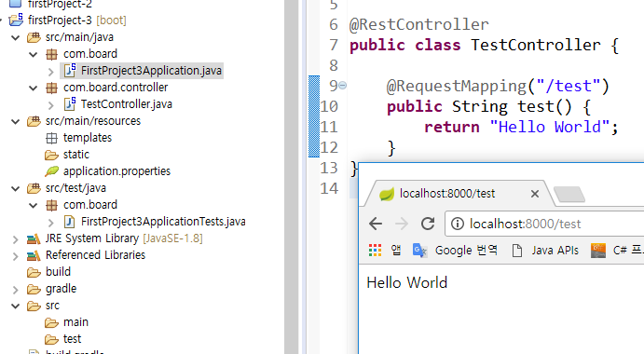Screen dimensions: 644x354
Task: Open the Java APIs bookmark
Action: pos(545,250)
